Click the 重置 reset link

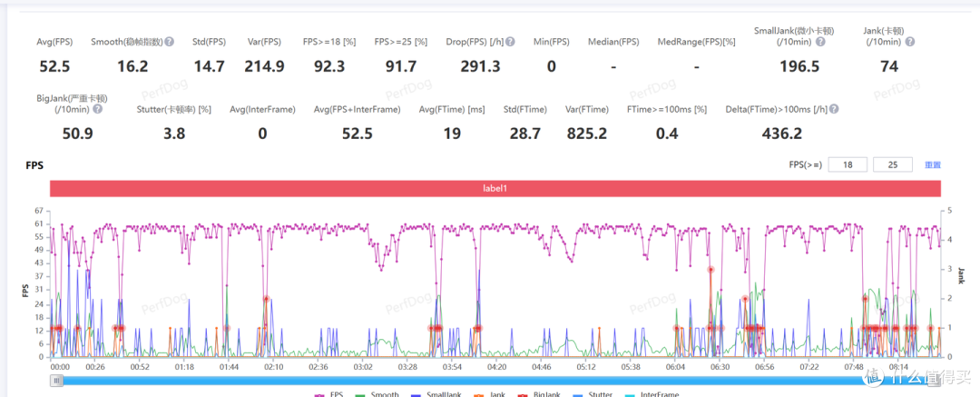pos(933,164)
